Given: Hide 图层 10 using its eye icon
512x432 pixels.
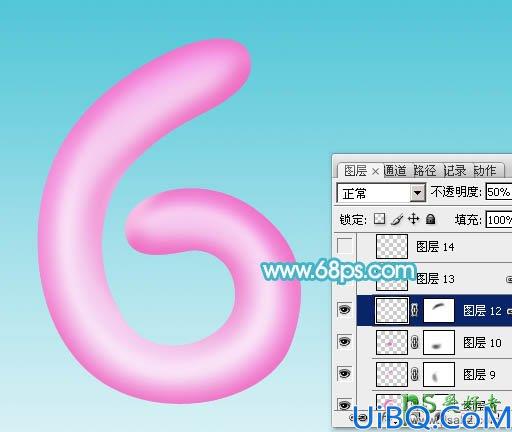Looking at the screenshot, I should (x=345, y=342).
